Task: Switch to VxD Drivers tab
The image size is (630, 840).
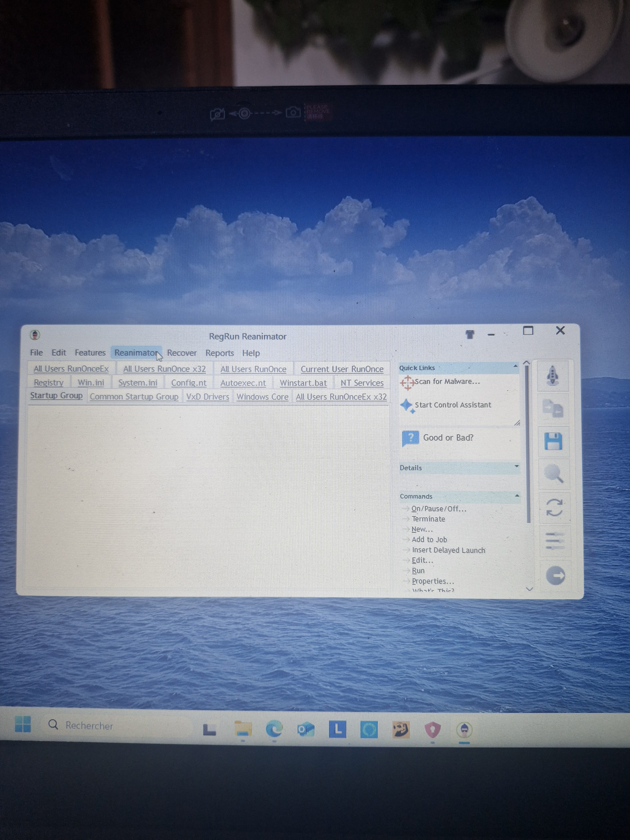Action: coord(208,396)
